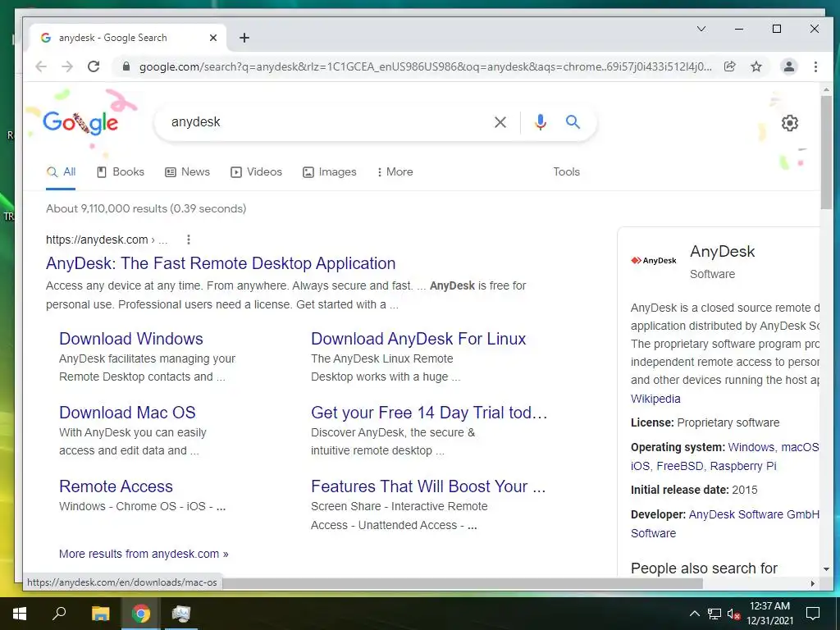
Task: Open the Chrome profile avatar
Action: tap(789, 66)
